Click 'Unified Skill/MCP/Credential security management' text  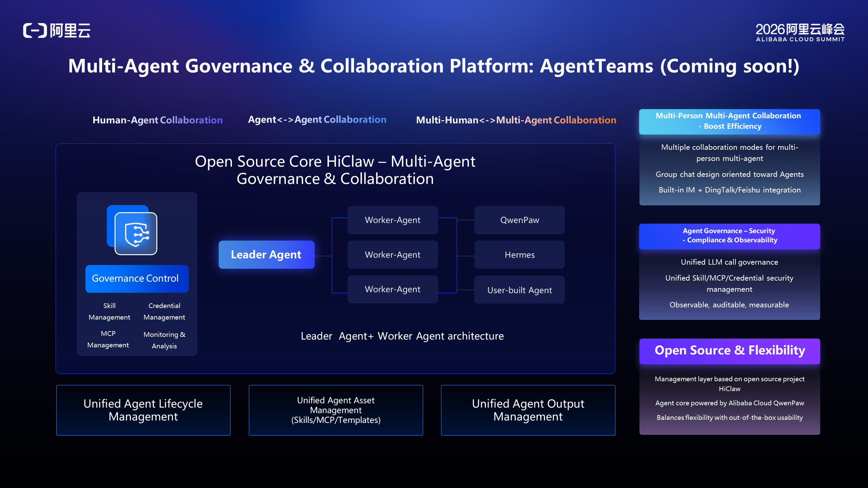[730, 283]
